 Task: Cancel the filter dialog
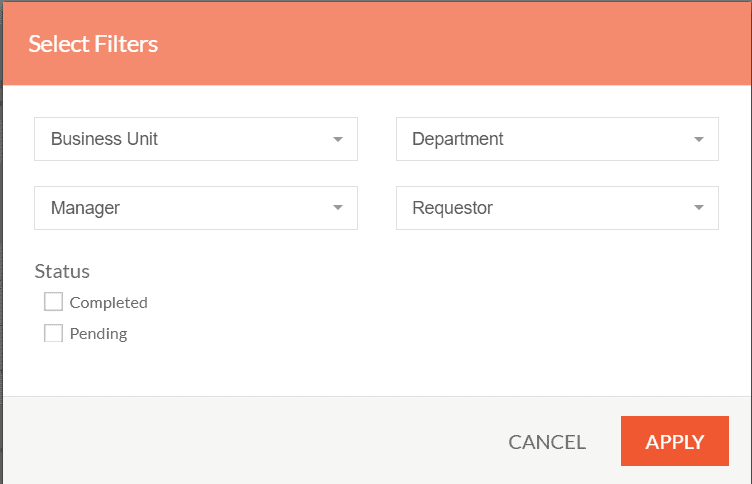coord(547,442)
